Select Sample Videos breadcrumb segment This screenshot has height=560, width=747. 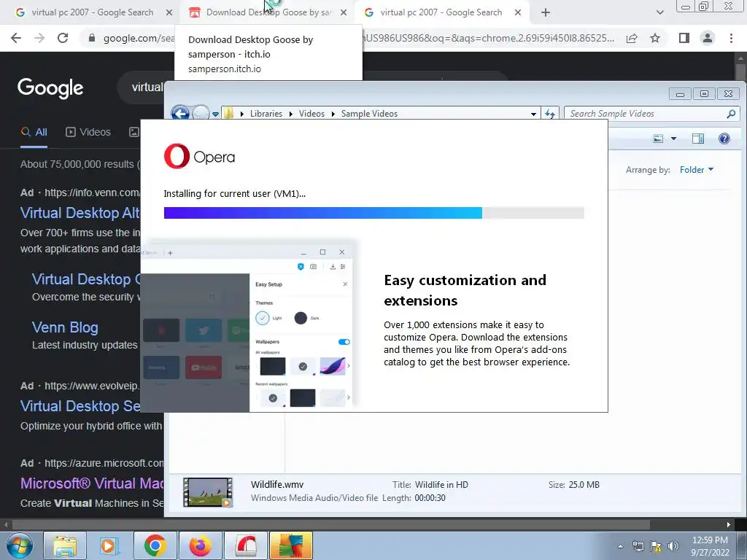pos(369,114)
